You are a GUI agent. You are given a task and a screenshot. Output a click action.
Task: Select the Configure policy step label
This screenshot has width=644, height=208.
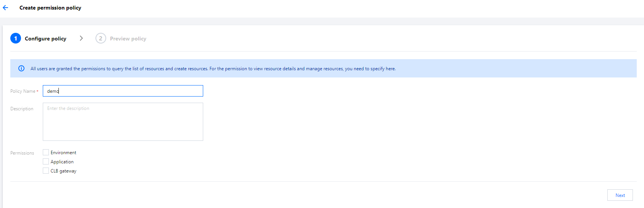click(x=45, y=39)
